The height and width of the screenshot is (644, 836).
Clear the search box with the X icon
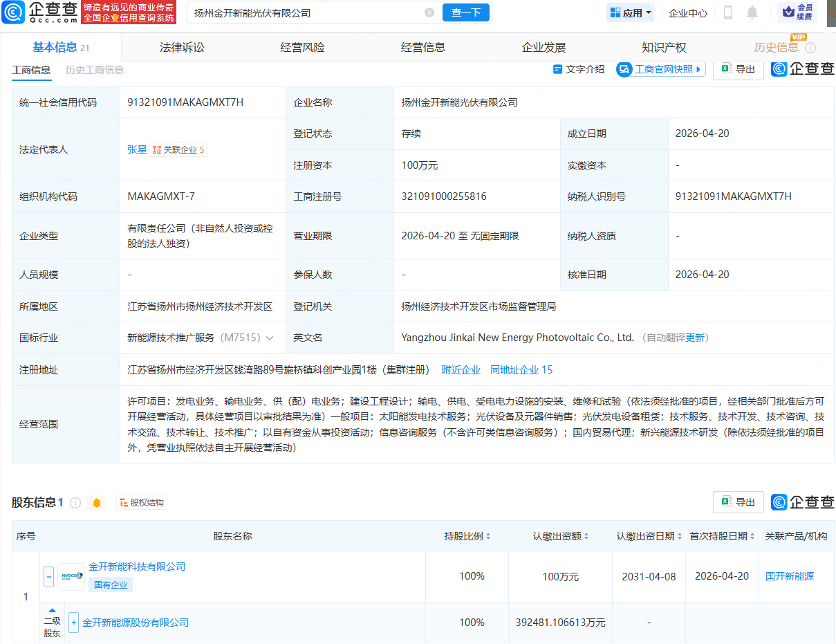point(429,12)
